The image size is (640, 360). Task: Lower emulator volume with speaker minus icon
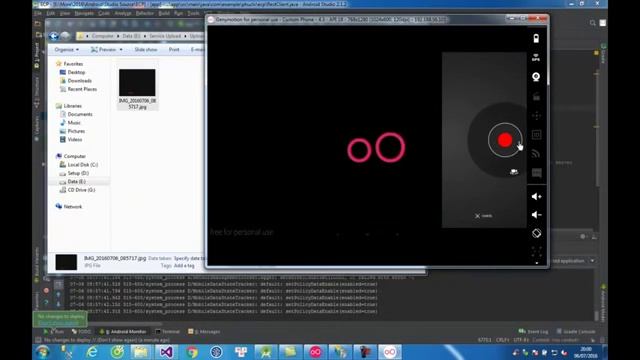coord(536,215)
